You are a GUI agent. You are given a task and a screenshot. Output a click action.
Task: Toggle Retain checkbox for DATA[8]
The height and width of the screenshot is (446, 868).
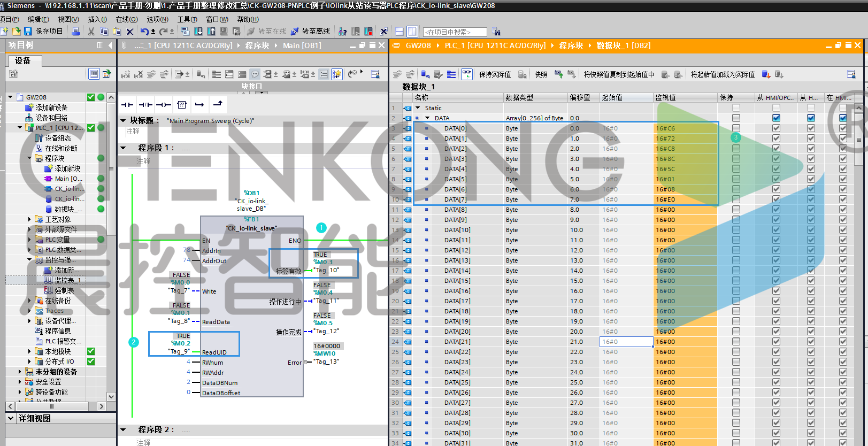736,210
